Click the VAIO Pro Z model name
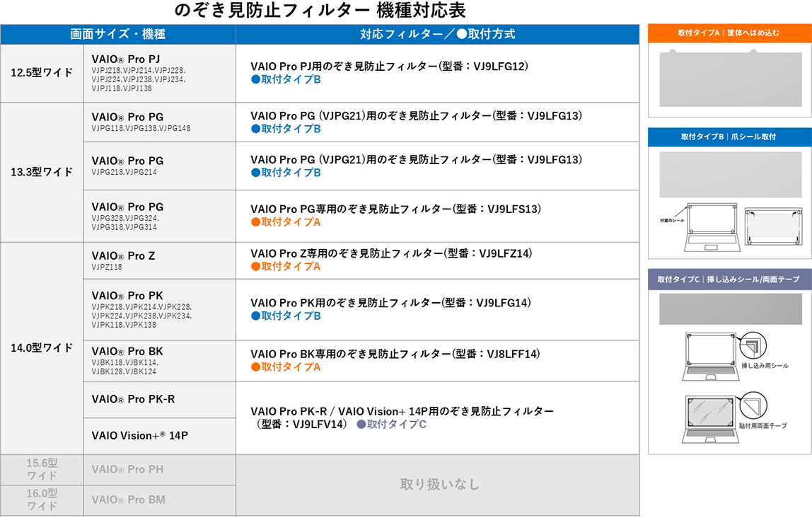 123,256
